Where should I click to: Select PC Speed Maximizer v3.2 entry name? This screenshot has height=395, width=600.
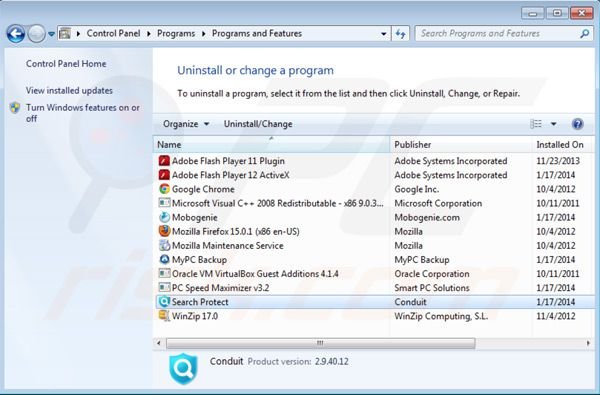click(x=220, y=288)
